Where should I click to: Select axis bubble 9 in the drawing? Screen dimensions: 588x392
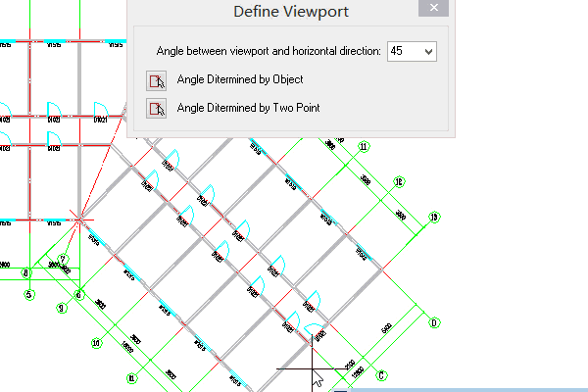(62, 309)
